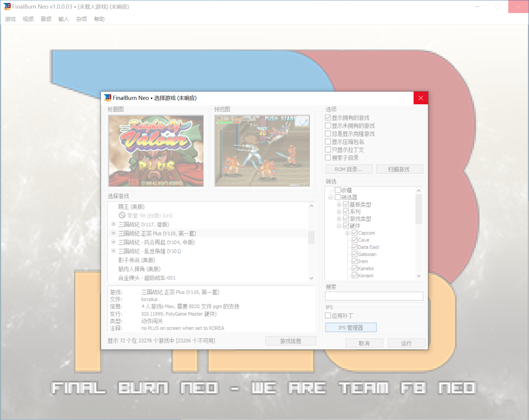The height and width of the screenshot is (420, 529).
Task: Uncheck the Data East hardware checkbox
Action: (x=355, y=247)
